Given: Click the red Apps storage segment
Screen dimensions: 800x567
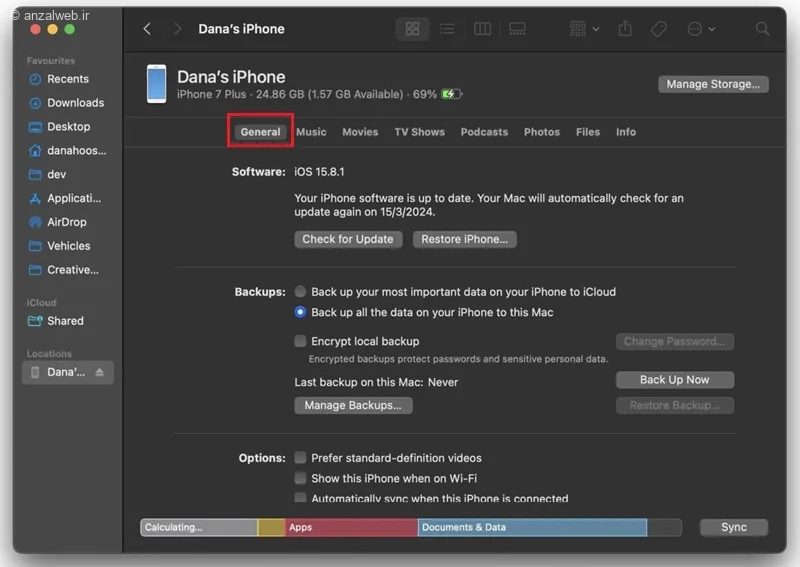Looking at the screenshot, I should pos(351,527).
